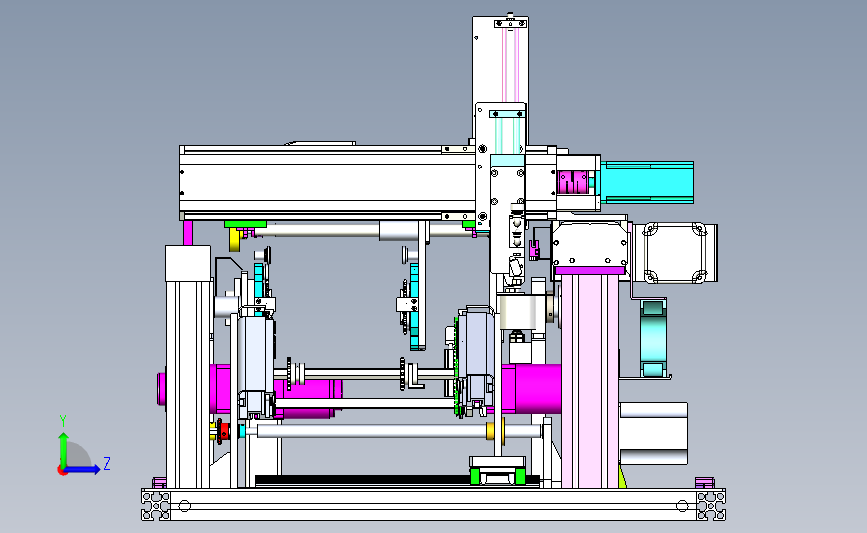
Task: Select the bottom aluminum extrusion base frame
Action: pos(434,504)
